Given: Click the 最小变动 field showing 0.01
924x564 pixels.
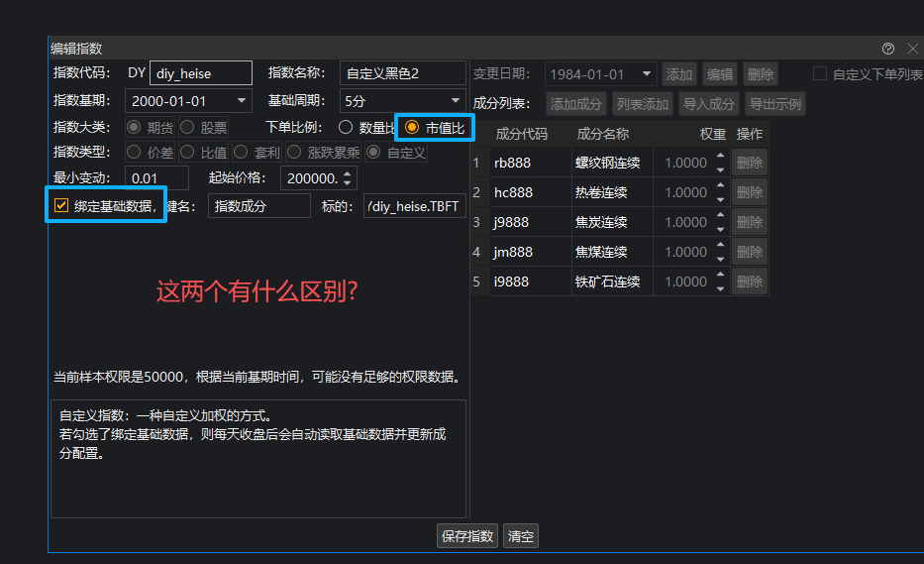Looking at the screenshot, I should pyautogui.click(x=163, y=178).
